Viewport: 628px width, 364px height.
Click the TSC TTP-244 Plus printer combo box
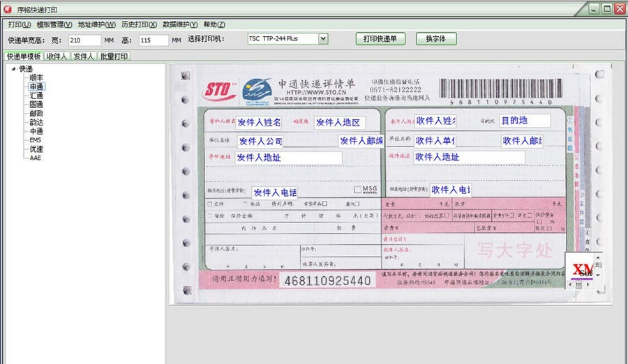pos(287,39)
